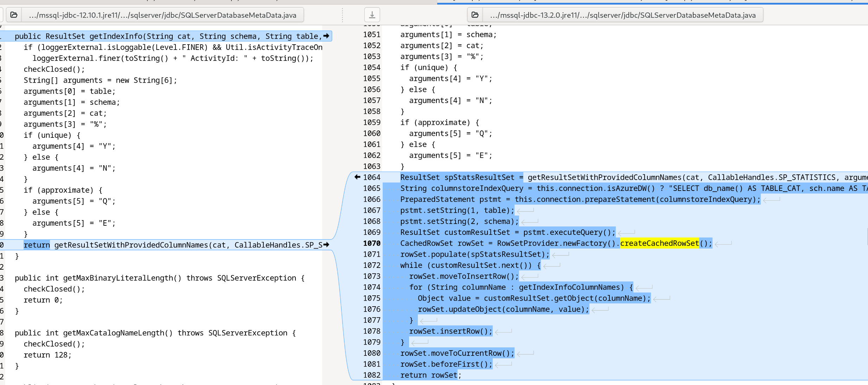
Task: Select the return rowSet; line at 1082
Action: click(x=430, y=375)
